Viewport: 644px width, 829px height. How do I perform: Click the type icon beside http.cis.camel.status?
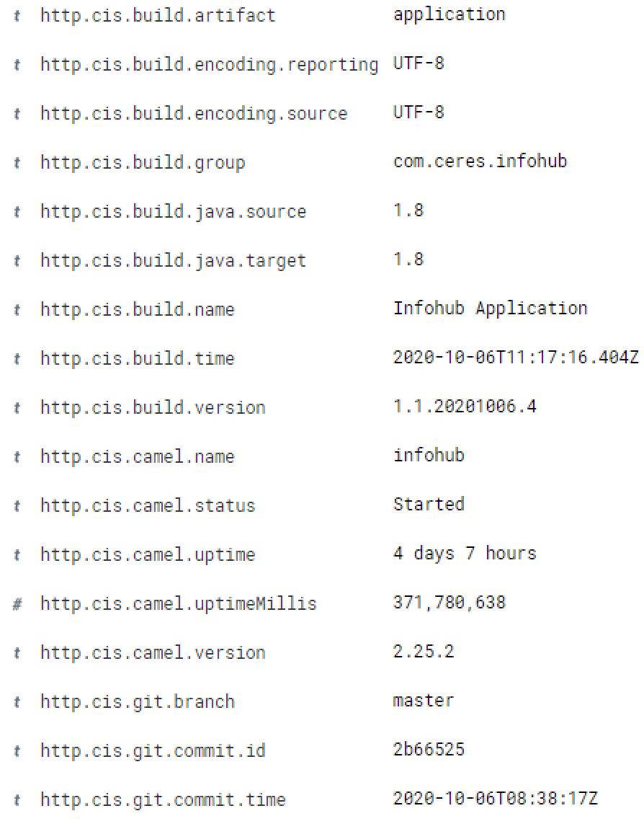17,506
